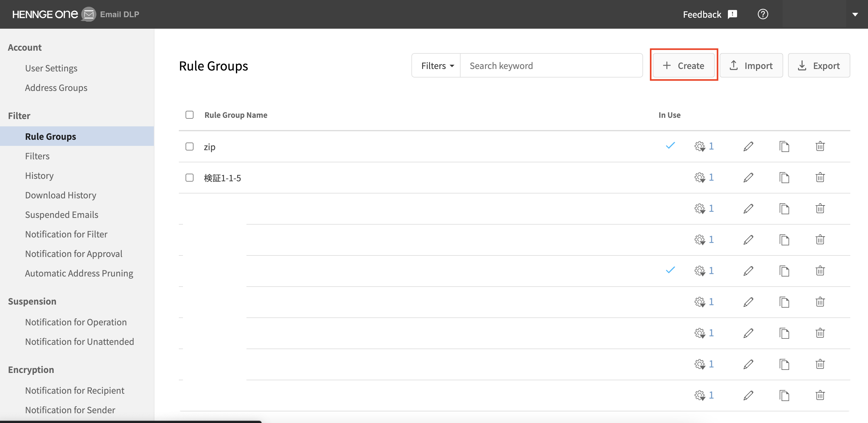868x423 pixels.
Task: Delete the zip rule group
Action: [820, 146]
